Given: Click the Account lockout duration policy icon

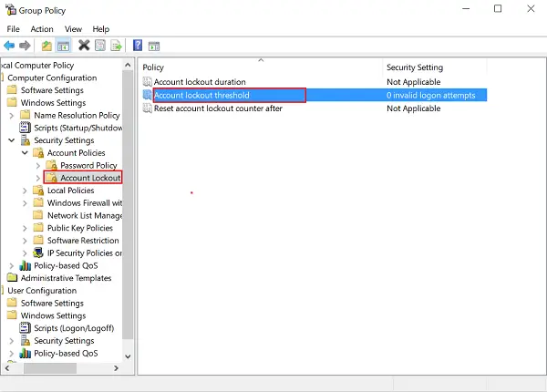Looking at the screenshot, I should point(148,82).
